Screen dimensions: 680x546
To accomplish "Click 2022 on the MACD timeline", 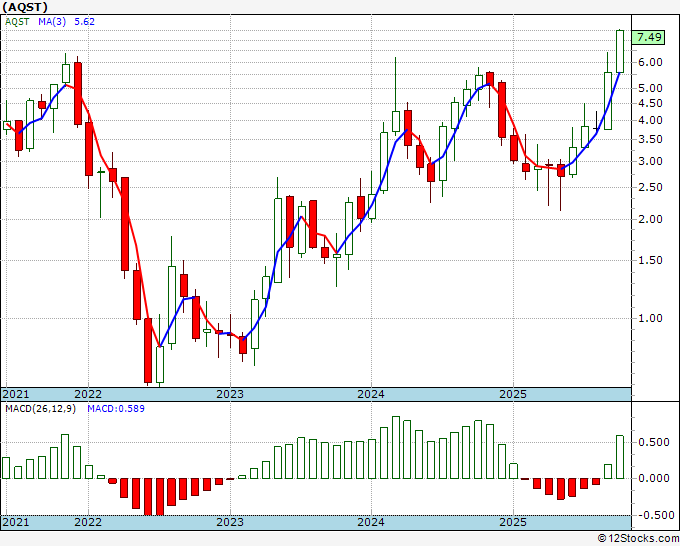I will click(88, 522).
